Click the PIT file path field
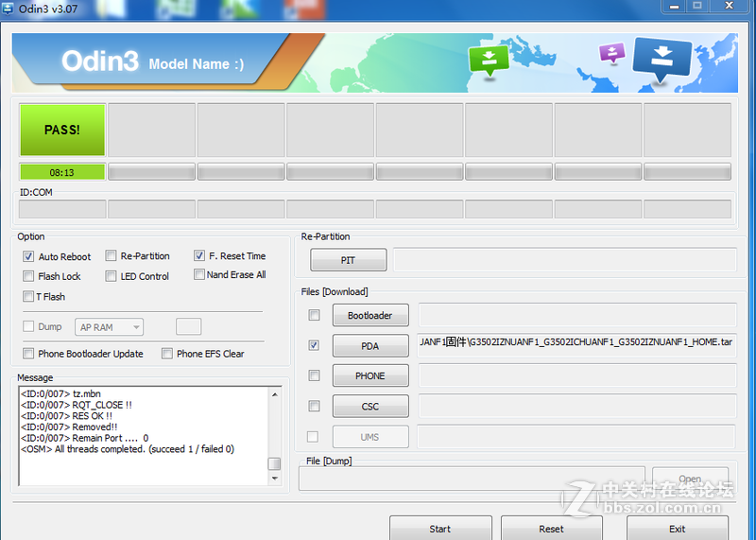Screen dimensions: 756x540 (564, 260)
